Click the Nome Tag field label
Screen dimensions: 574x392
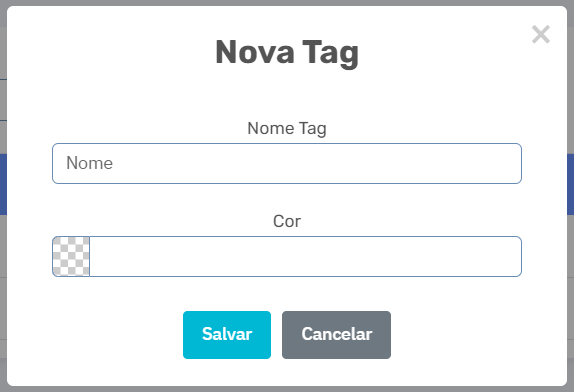point(287,128)
